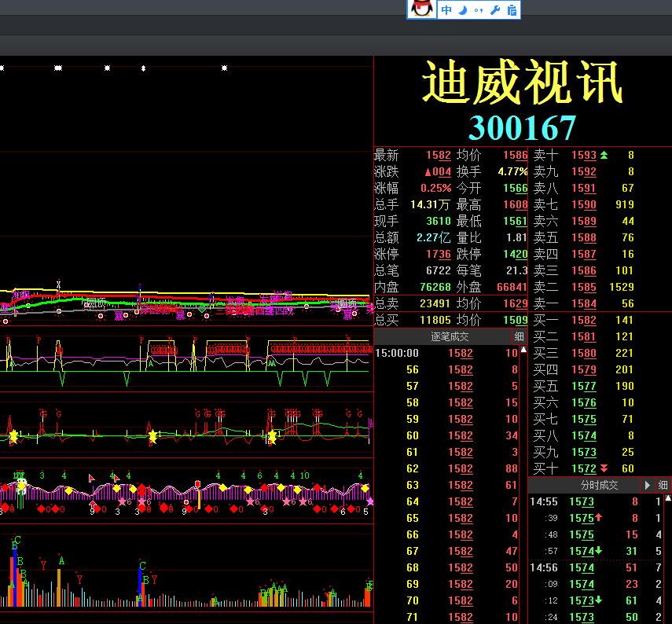Click the 总额 value 2.27亿
This screenshot has height=624, width=672.
[433, 237]
